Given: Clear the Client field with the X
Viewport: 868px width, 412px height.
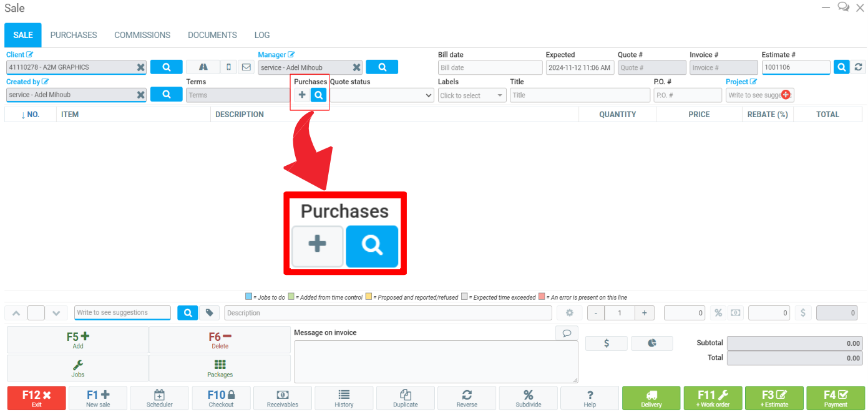Looking at the screenshot, I should point(141,67).
